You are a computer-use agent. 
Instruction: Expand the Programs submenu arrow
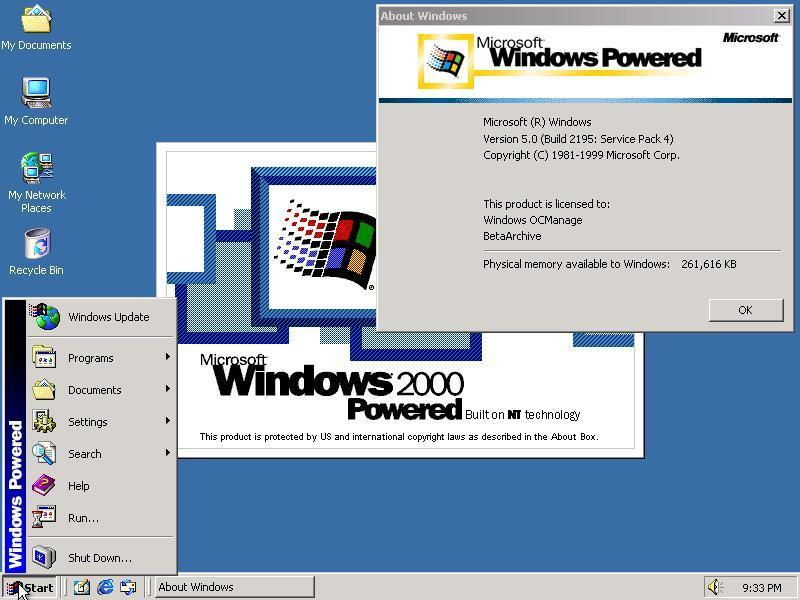pos(167,357)
